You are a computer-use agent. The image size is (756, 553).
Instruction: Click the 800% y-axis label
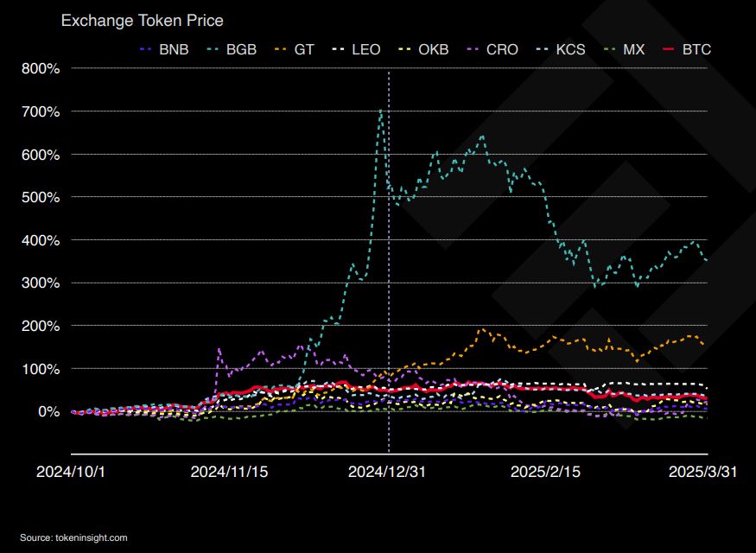[x=41, y=68]
